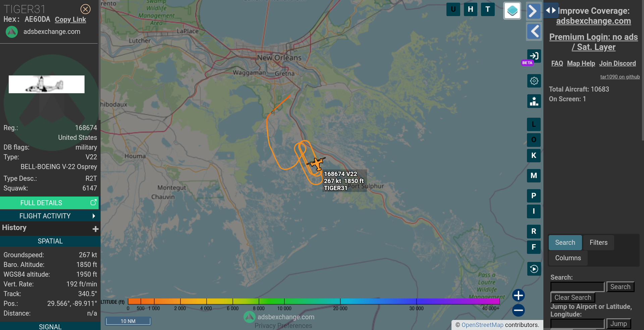Click the Squawk value 6147
The width and height of the screenshot is (644, 330).
[90, 188]
